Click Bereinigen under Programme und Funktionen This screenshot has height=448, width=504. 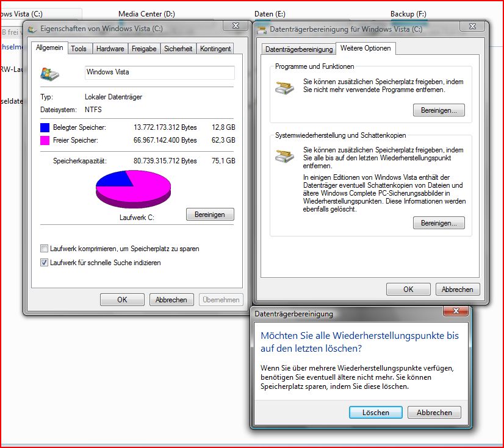point(439,110)
